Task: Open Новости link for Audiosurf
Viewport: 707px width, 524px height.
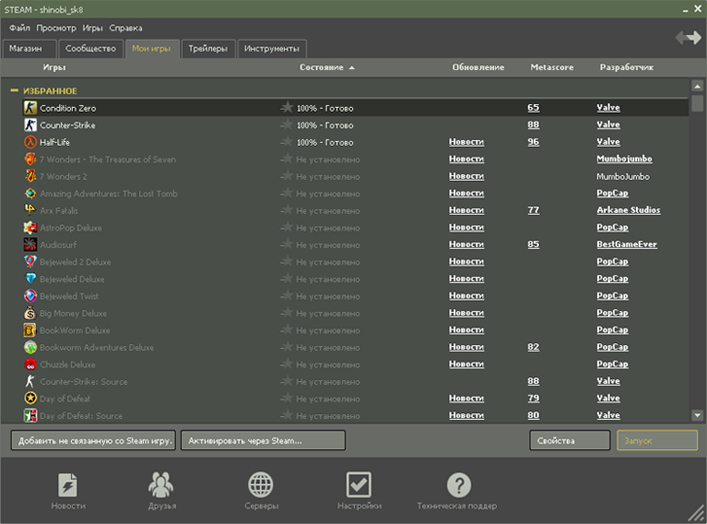Action: click(x=466, y=244)
